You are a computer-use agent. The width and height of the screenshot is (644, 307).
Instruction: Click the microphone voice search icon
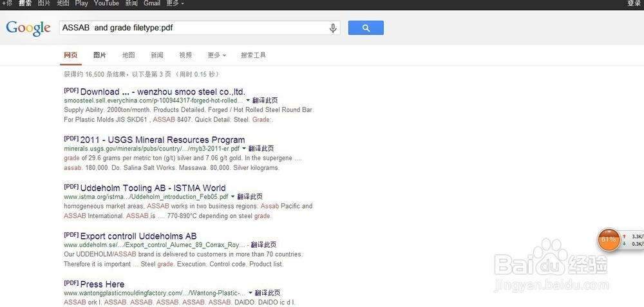(333, 28)
